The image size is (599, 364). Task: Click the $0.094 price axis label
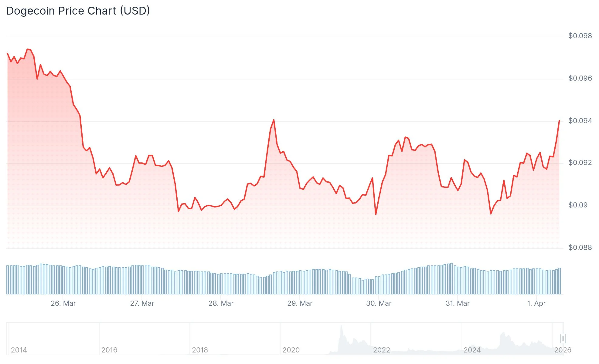pyautogui.click(x=580, y=121)
